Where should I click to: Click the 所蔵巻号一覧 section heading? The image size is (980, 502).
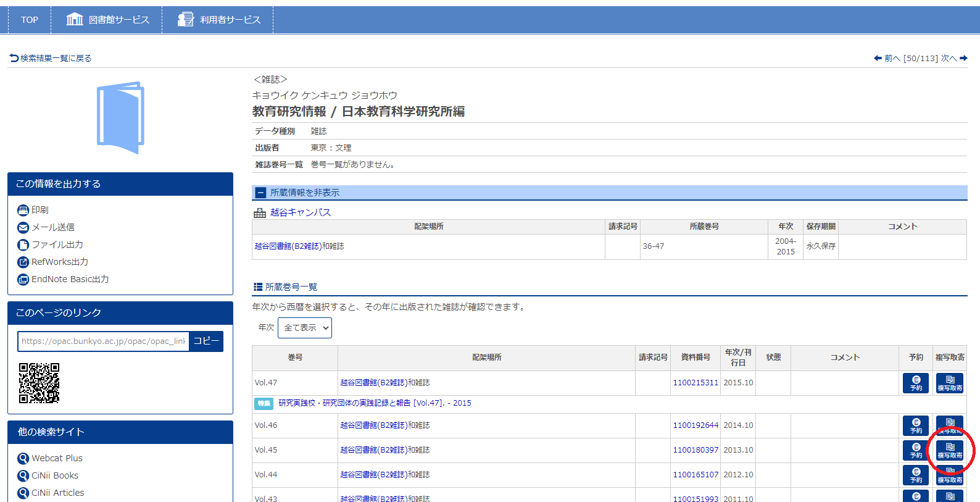pos(286,287)
